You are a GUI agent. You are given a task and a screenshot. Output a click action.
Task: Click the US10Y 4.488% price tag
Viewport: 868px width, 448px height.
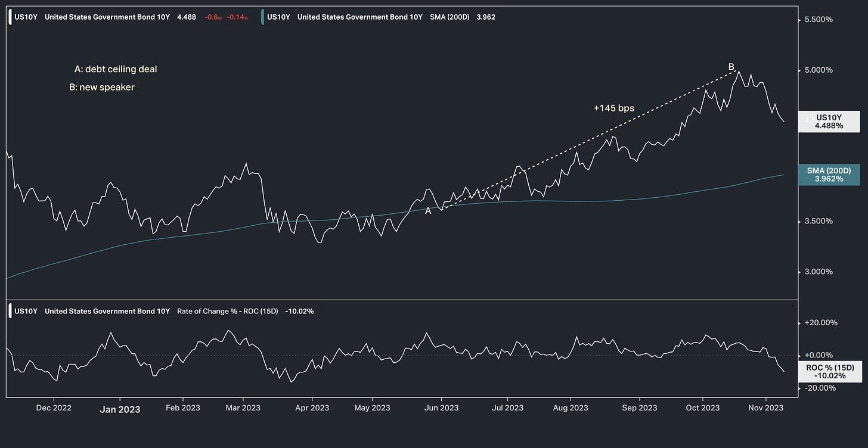pos(829,122)
